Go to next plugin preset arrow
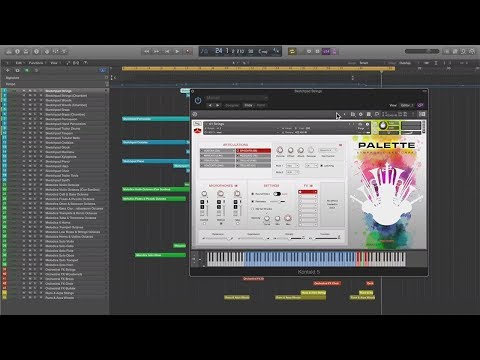 point(218,105)
